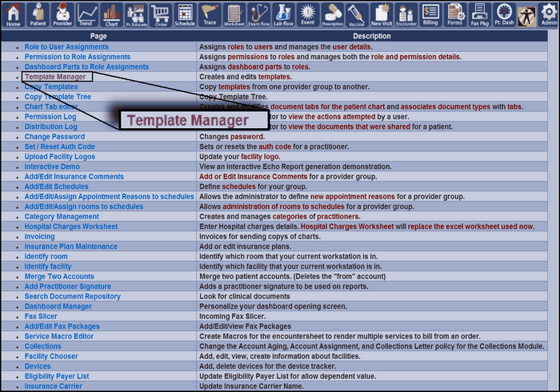Screen dimensions: 560x392
Task: Open the Category Management link
Action: [62, 217]
